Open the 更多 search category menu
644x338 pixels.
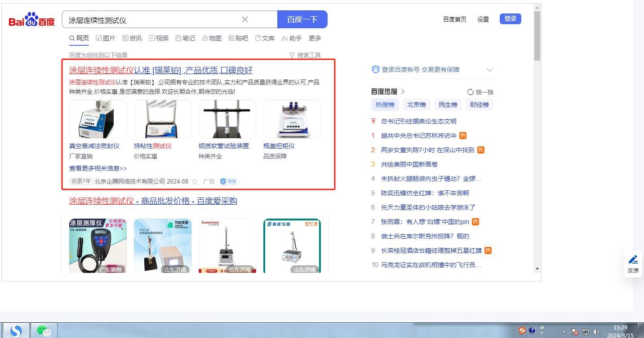[x=315, y=38]
